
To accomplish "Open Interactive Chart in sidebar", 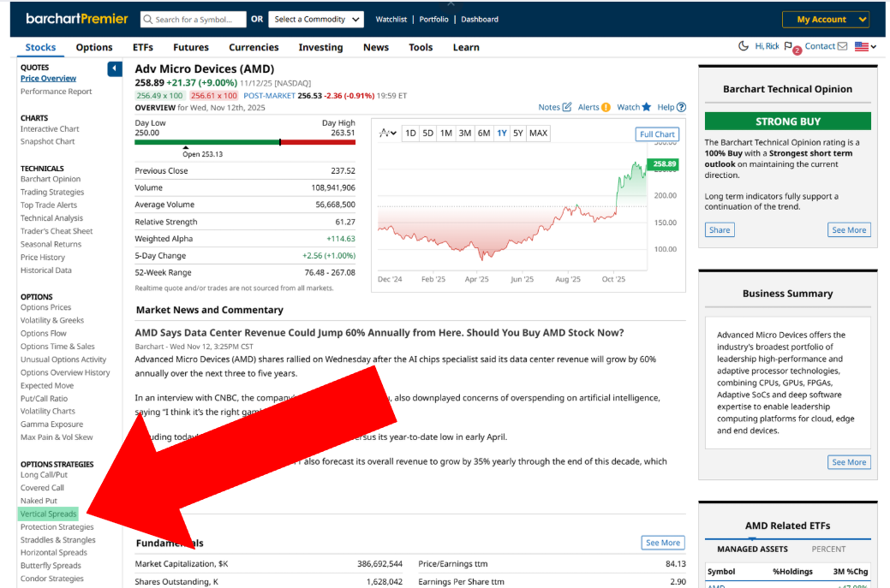I will click(x=50, y=128).
